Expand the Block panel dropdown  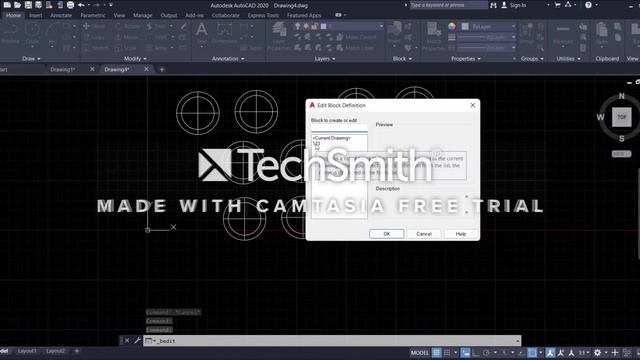pyautogui.click(x=402, y=59)
